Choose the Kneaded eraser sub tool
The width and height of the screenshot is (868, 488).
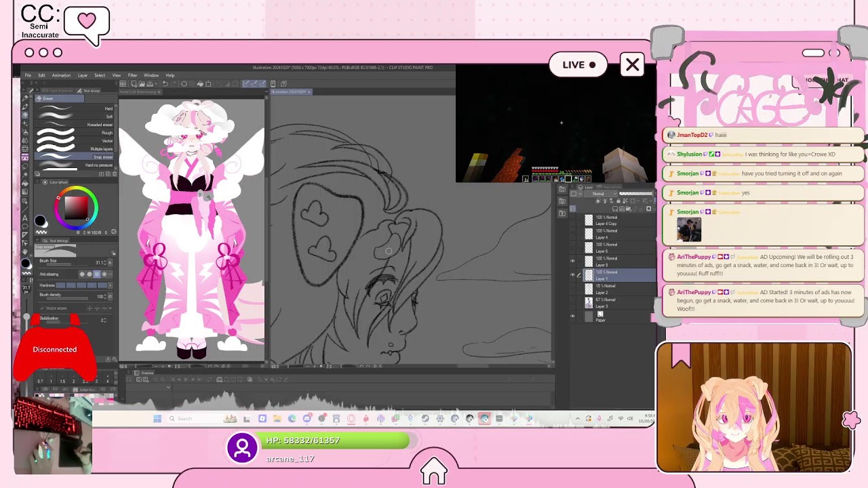pos(75,125)
